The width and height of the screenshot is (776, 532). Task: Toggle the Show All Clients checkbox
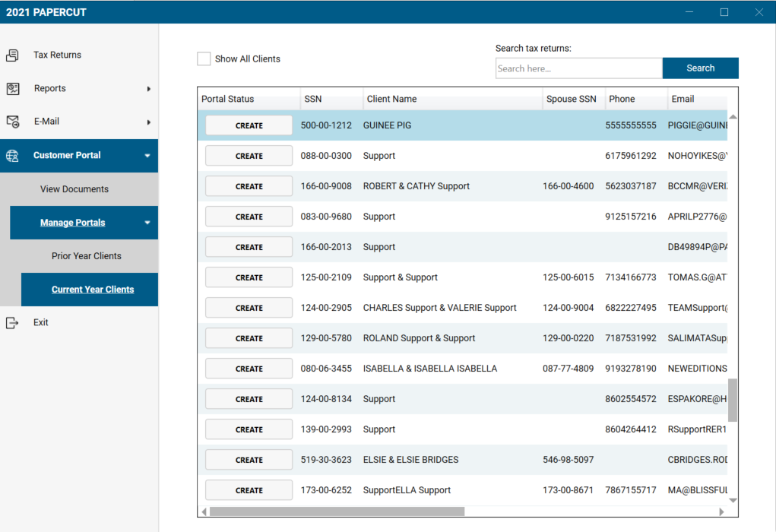tap(204, 59)
